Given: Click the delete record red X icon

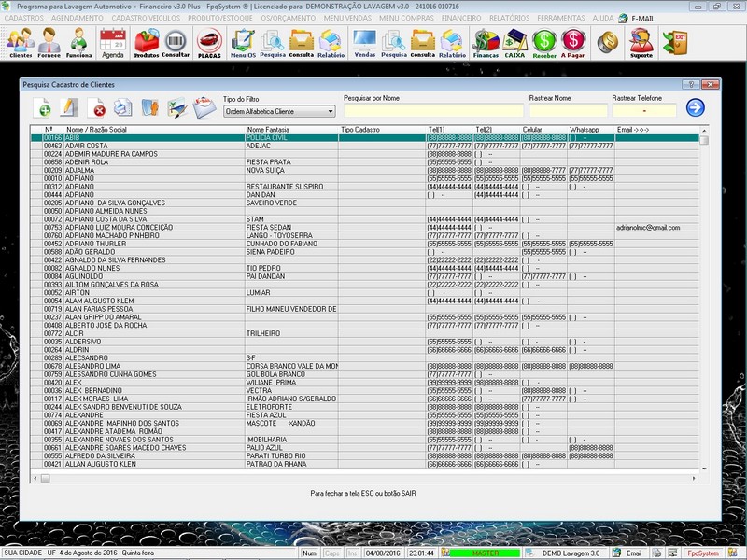Looking at the screenshot, I should coord(96,107).
